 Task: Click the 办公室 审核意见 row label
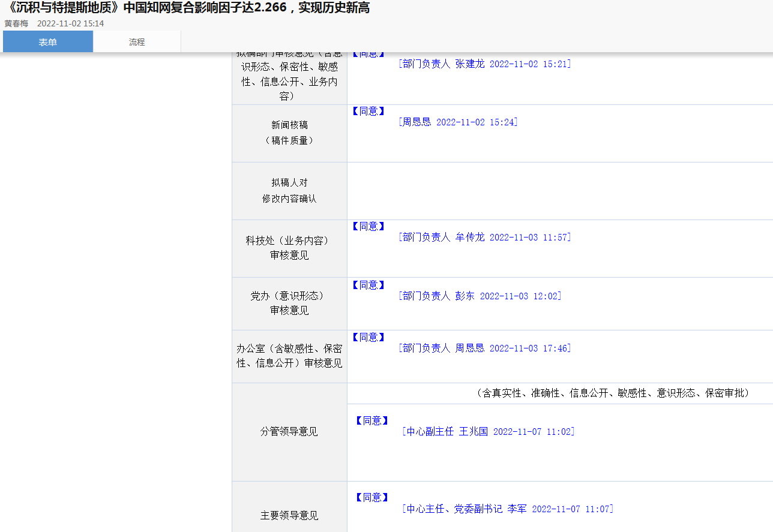289,356
